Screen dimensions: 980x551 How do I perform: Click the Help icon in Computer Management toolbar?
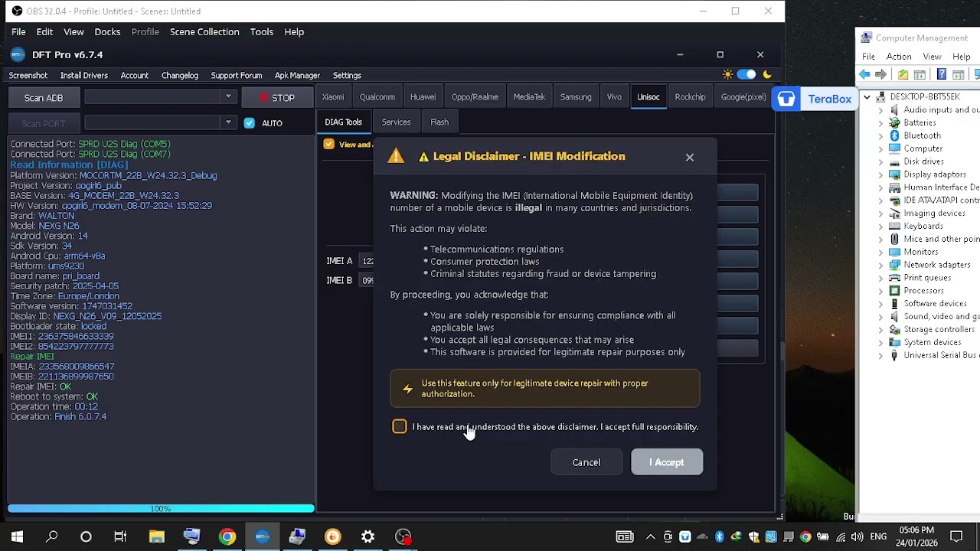click(x=942, y=74)
